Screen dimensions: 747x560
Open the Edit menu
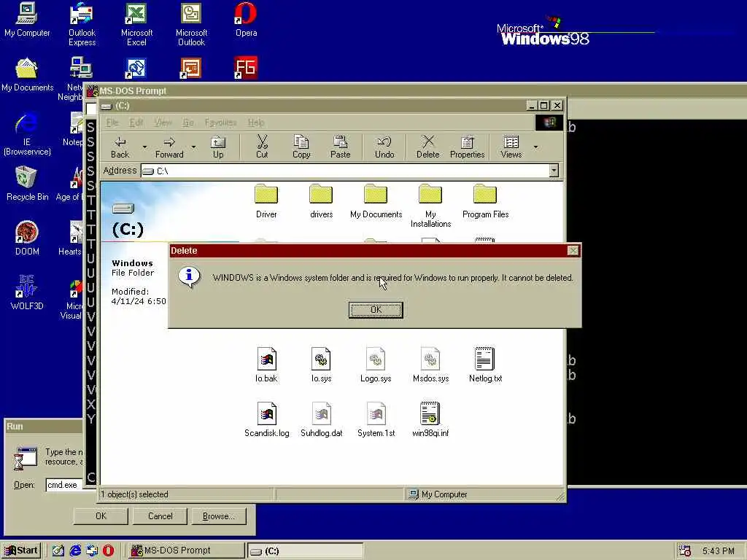pos(136,122)
